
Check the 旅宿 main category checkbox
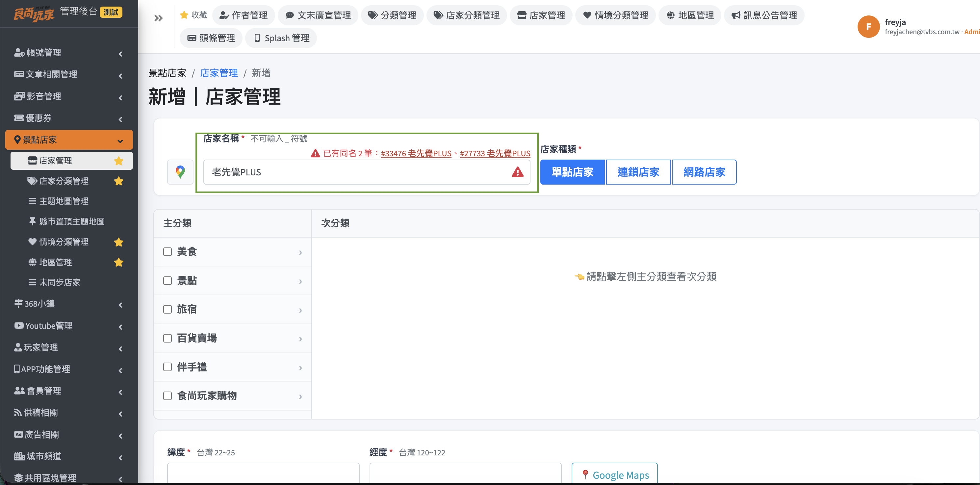tap(168, 309)
